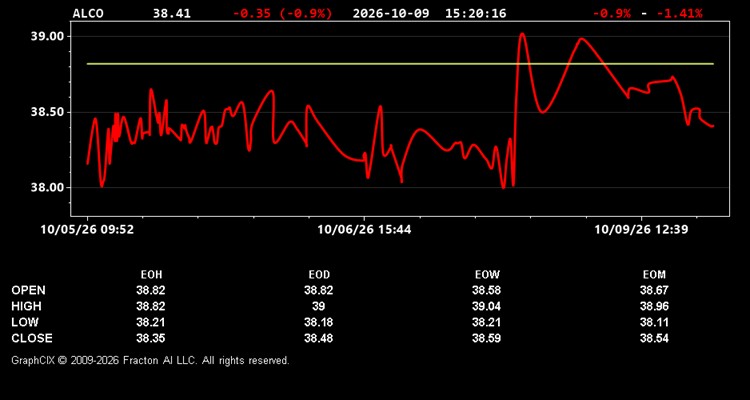Click the 15:20:16 timestamp
The height and width of the screenshot is (400, 750).
pyautogui.click(x=475, y=13)
